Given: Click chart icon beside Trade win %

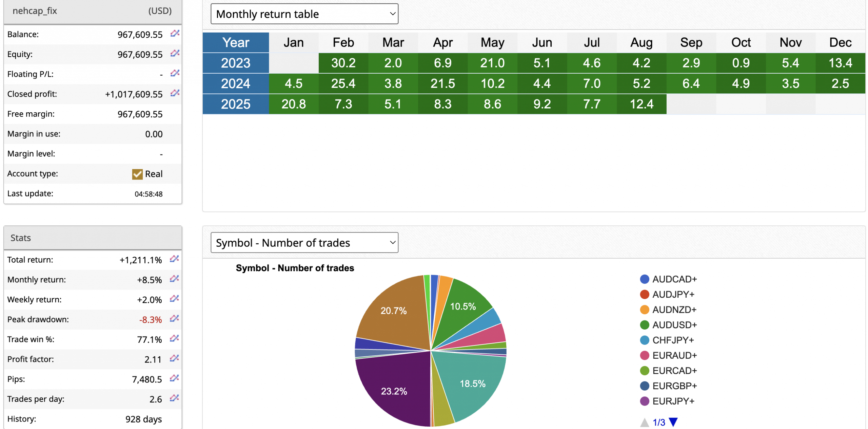Looking at the screenshot, I should [x=174, y=338].
